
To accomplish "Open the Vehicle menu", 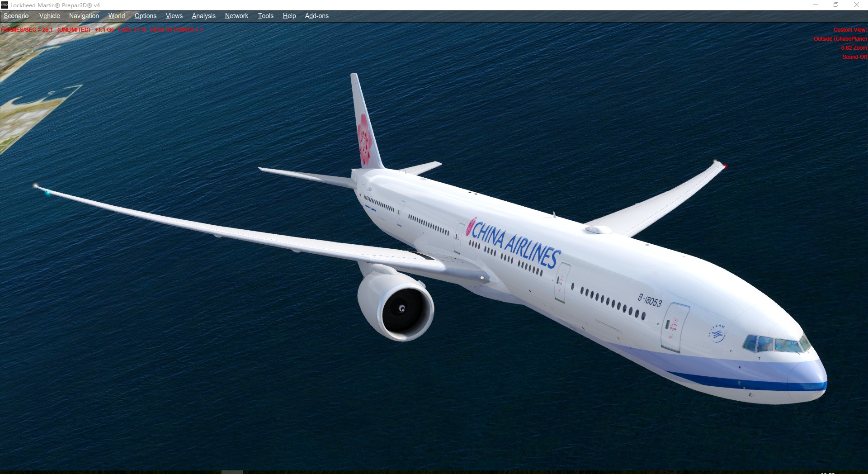I will [49, 16].
